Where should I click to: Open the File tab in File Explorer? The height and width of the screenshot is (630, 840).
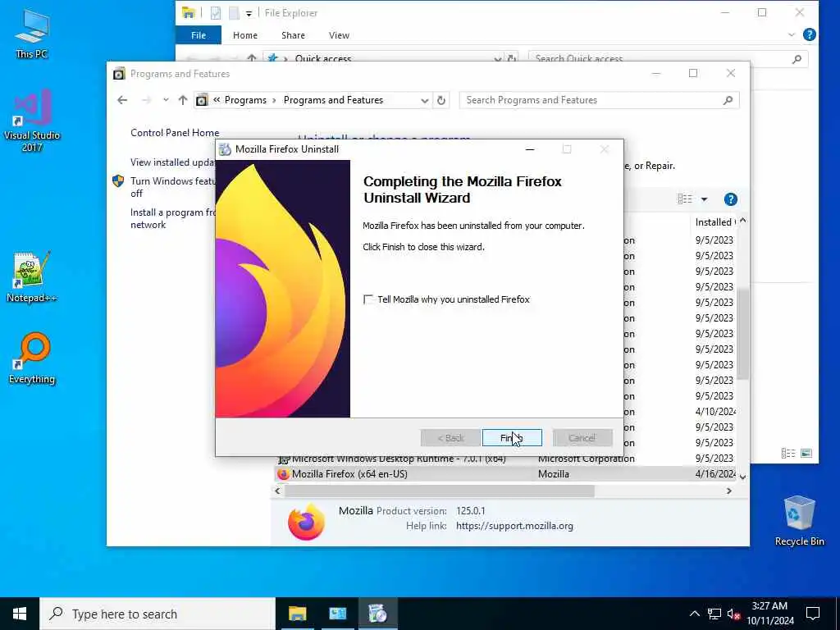click(199, 35)
